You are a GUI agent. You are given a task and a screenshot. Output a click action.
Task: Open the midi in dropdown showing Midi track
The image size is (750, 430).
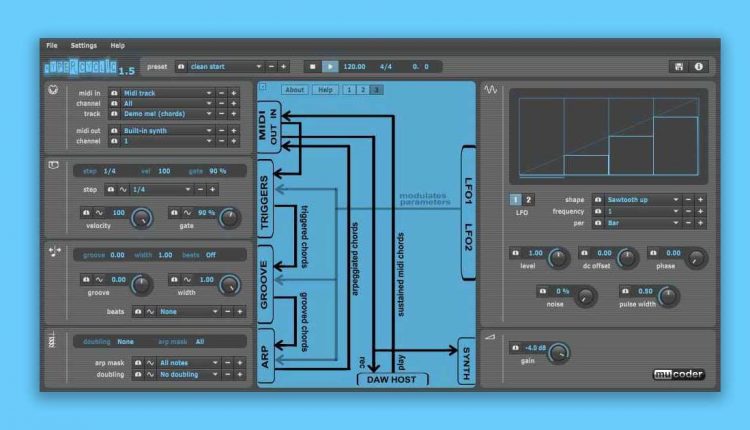pyautogui.click(x=167, y=93)
